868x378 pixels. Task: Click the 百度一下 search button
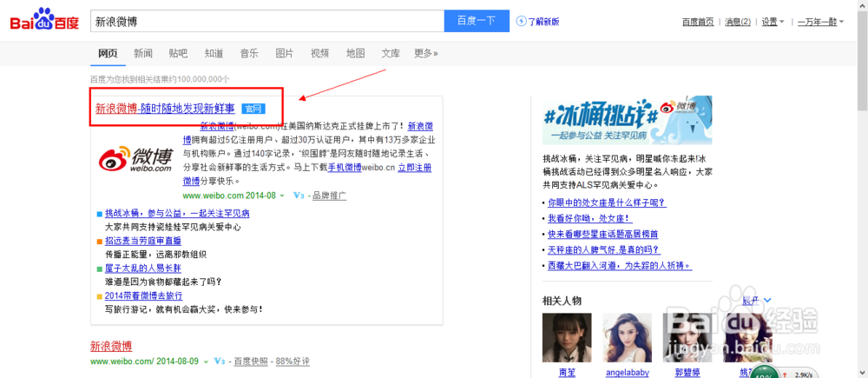477,21
